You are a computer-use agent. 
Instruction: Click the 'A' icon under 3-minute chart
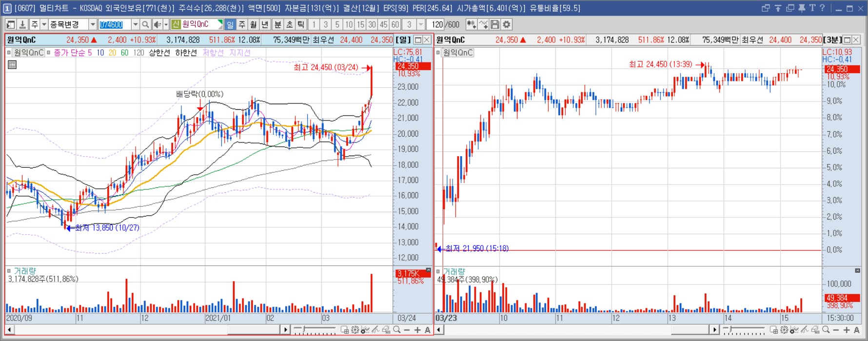[x=857, y=330]
